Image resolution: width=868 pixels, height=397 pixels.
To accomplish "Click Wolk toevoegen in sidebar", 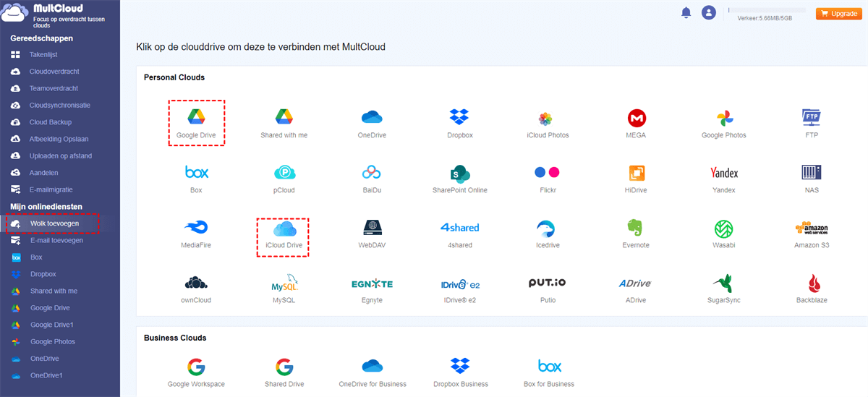I will coord(54,223).
